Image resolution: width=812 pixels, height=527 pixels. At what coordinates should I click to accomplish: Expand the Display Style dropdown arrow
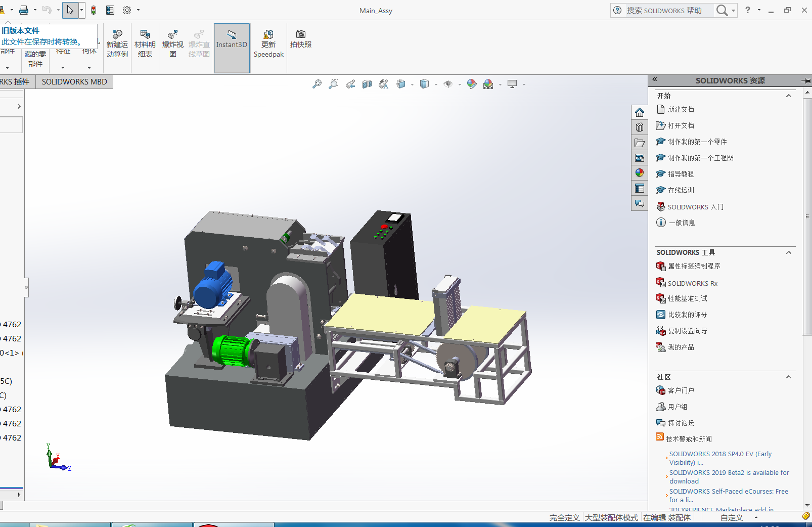436,84
